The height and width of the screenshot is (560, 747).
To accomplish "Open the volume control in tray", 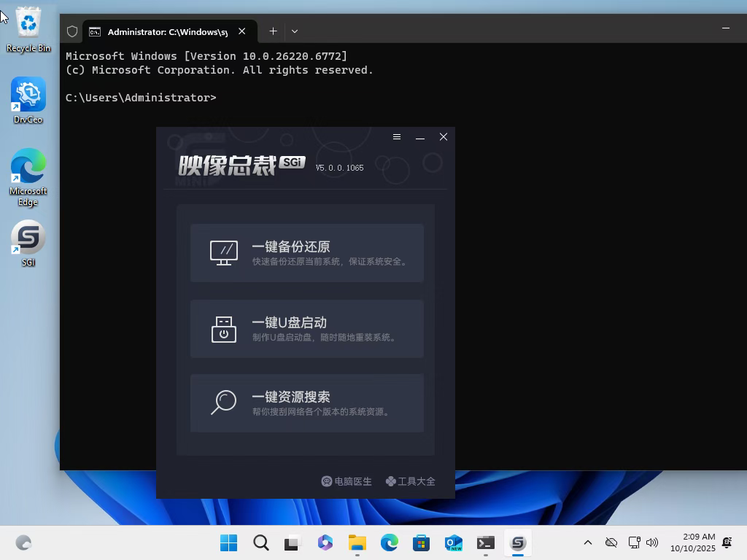I will (x=652, y=543).
